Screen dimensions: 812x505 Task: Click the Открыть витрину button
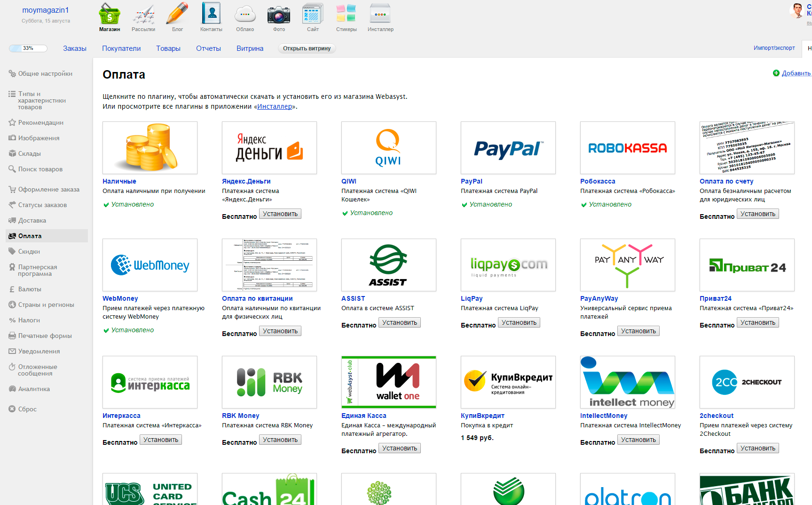tap(307, 48)
